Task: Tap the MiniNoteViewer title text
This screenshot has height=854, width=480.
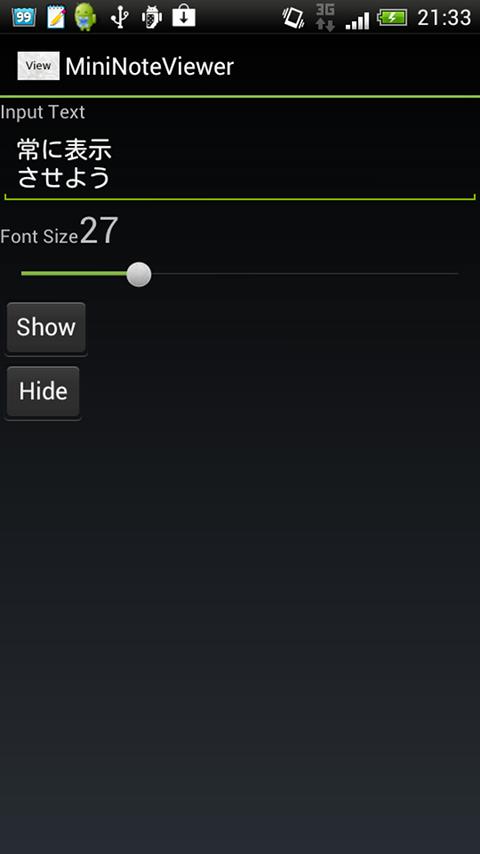Action: pos(149,66)
